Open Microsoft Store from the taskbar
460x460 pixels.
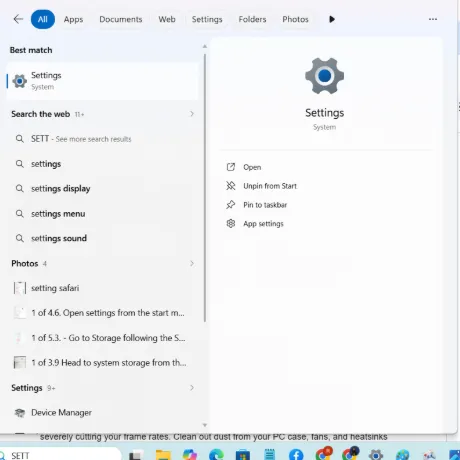pos(243,455)
